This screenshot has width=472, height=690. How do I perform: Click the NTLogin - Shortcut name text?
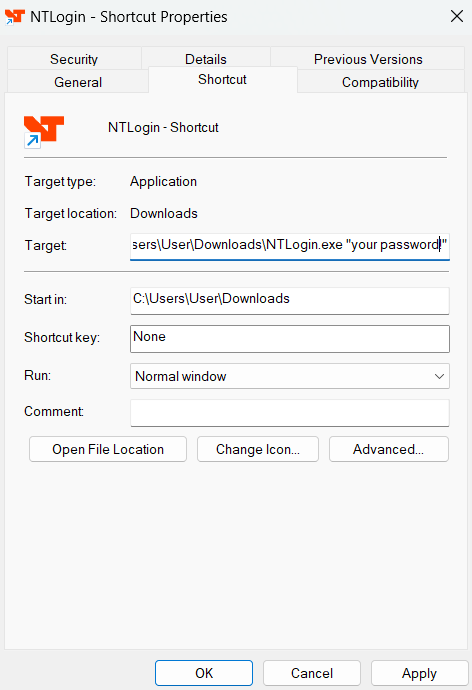coord(163,128)
